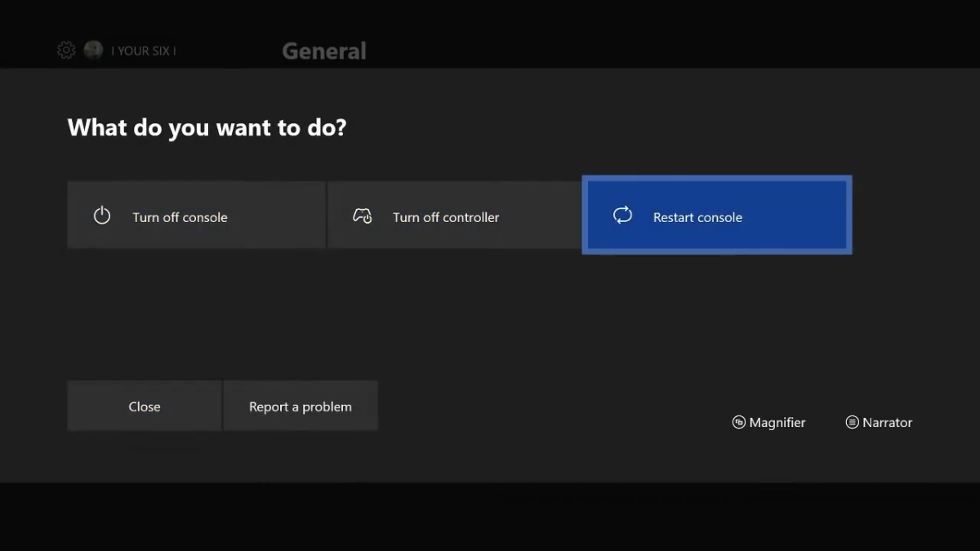This screenshot has height=551, width=980.
Task: Click the Magnifier icon
Action: pyautogui.click(x=738, y=422)
